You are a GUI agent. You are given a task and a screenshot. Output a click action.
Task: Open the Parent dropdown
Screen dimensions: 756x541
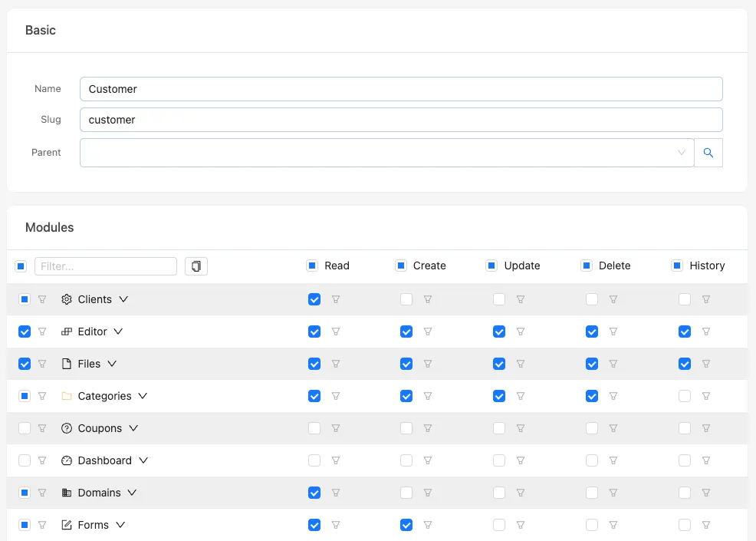coord(386,153)
